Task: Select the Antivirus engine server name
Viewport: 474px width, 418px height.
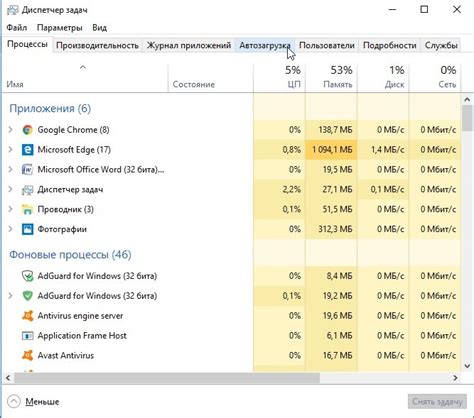Action: tap(80, 316)
